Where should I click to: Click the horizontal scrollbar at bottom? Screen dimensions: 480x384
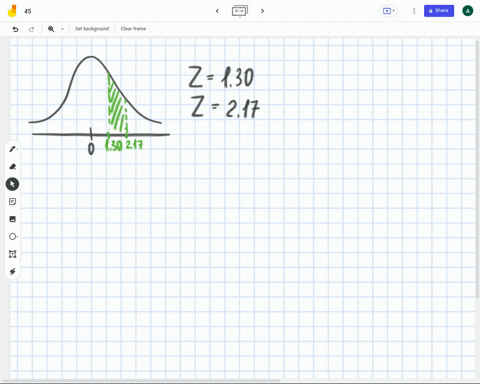pyautogui.click(x=141, y=380)
